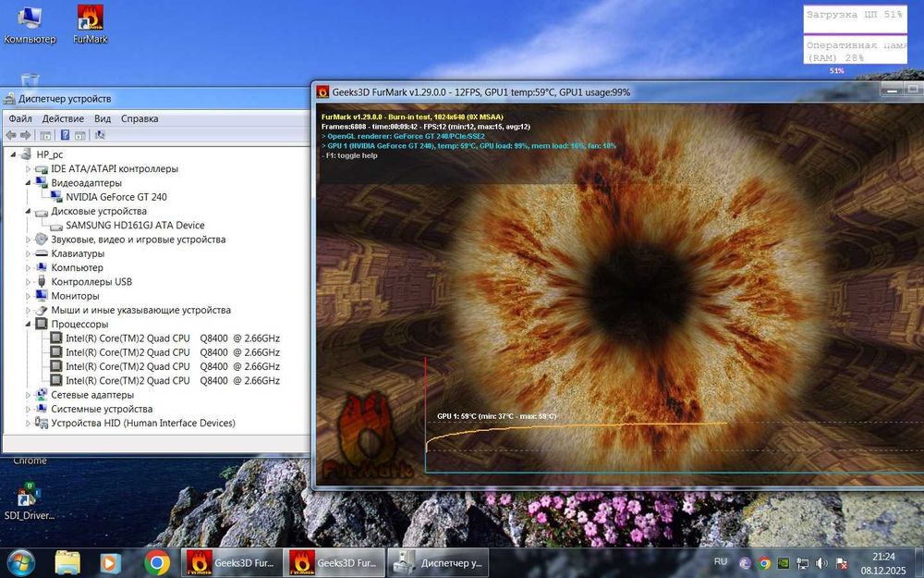The image size is (924, 578).
Task: Click the Клавиатуры keyboard icon
Action: pos(42,253)
